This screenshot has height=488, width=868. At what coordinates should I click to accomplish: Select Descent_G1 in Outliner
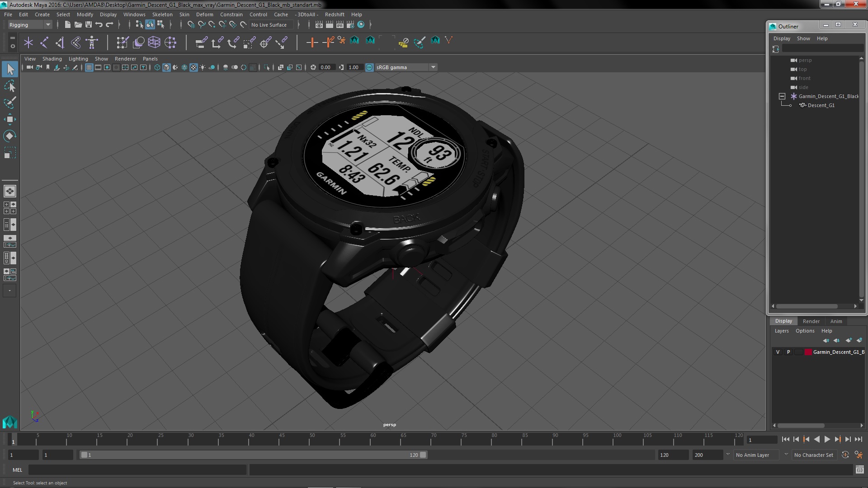[x=821, y=105]
